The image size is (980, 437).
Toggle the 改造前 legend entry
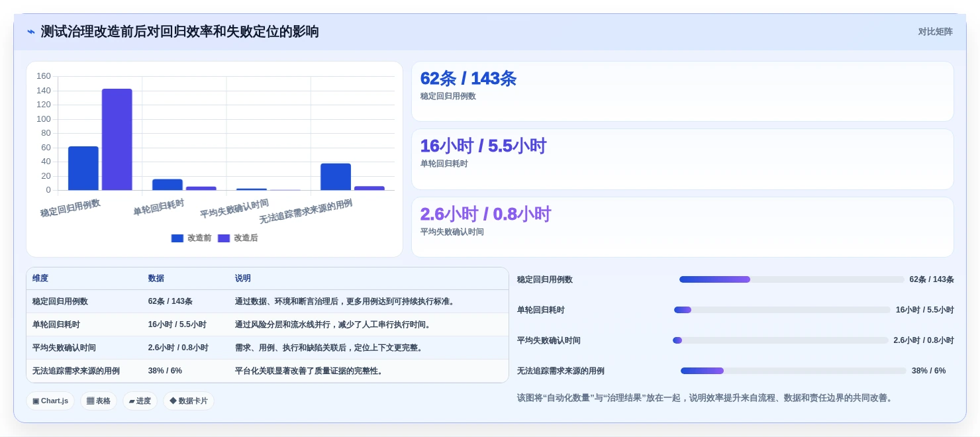(191, 238)
